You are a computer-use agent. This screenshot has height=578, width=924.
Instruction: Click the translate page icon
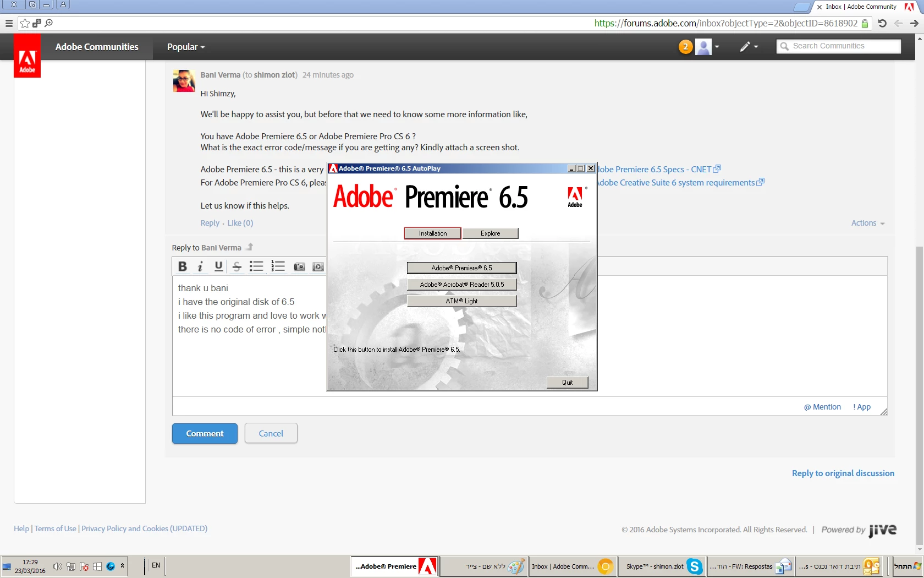37,23
